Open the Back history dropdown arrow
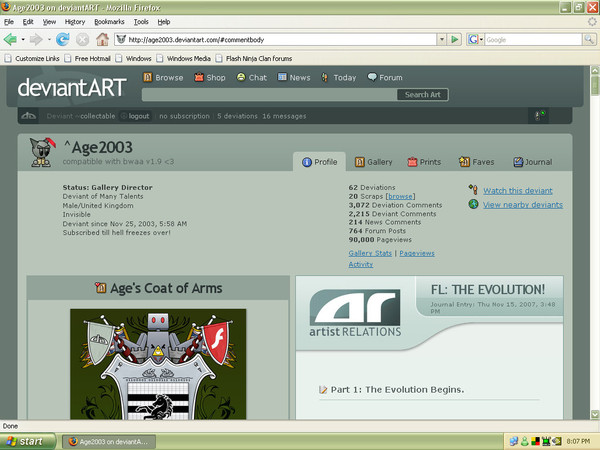The height and width of the screenshot is (450, 600). pyautogui.click(x=23, y=39)
